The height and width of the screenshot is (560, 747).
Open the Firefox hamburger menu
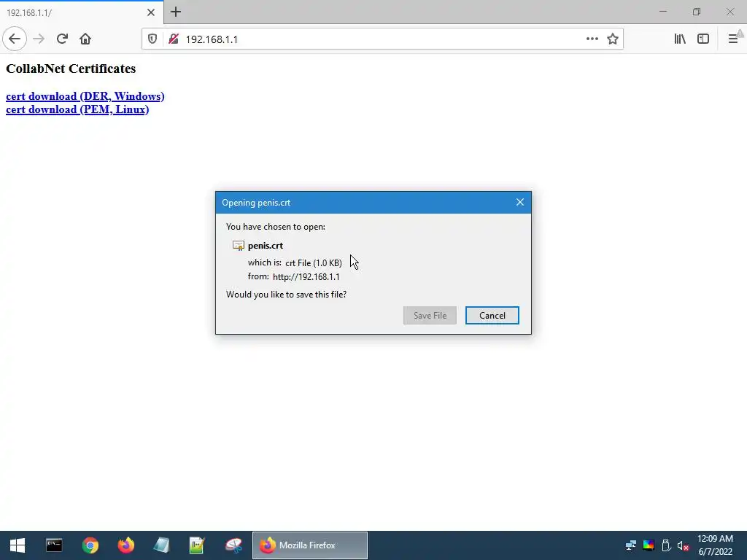[x=733, y=39]
